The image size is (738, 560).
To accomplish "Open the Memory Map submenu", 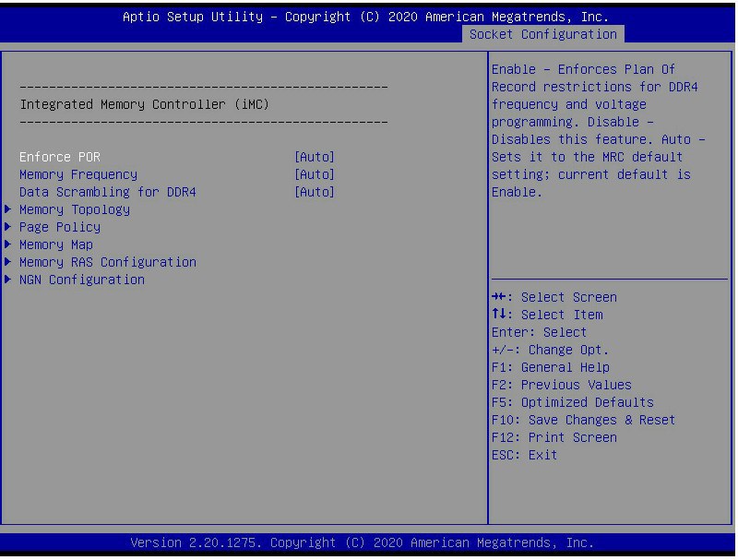I will click(56, 244).
